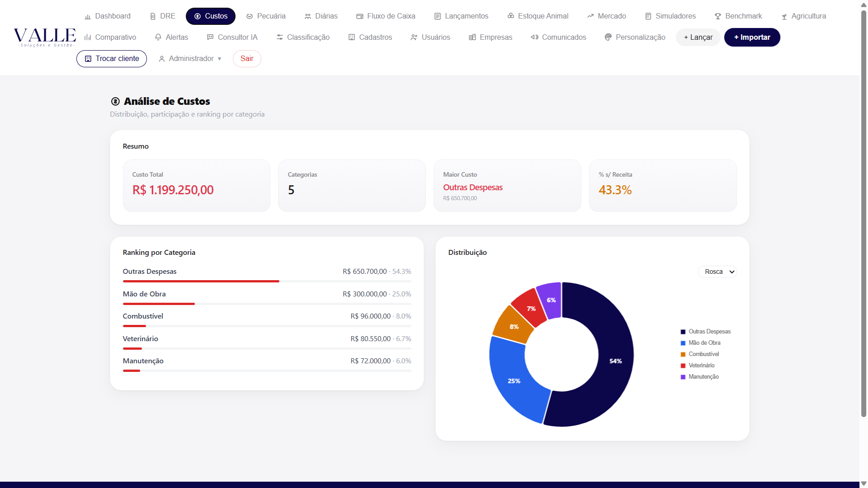Open the Rosca chart type dropdown
This screenshot has width=868, height=488.
[717, 272]
